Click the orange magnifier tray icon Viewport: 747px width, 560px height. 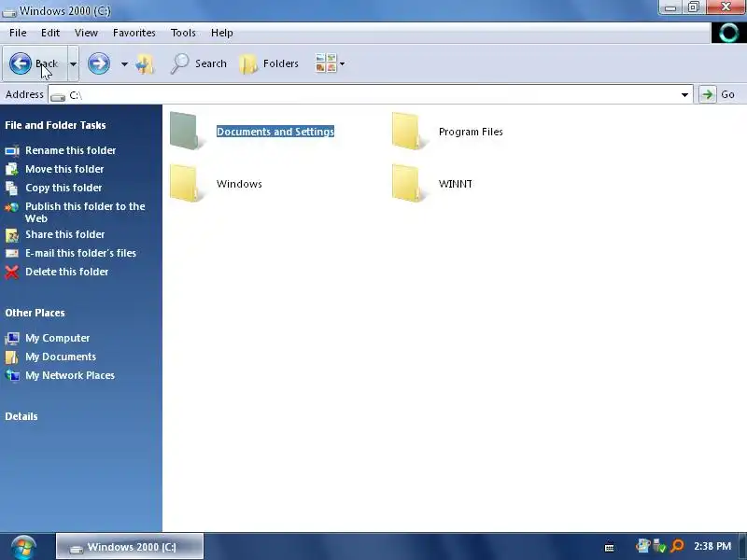point(677,546)
